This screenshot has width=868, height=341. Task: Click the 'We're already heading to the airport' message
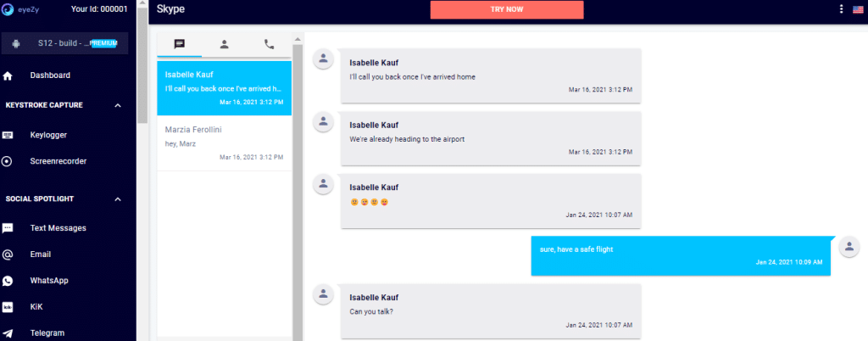[491, 138]
